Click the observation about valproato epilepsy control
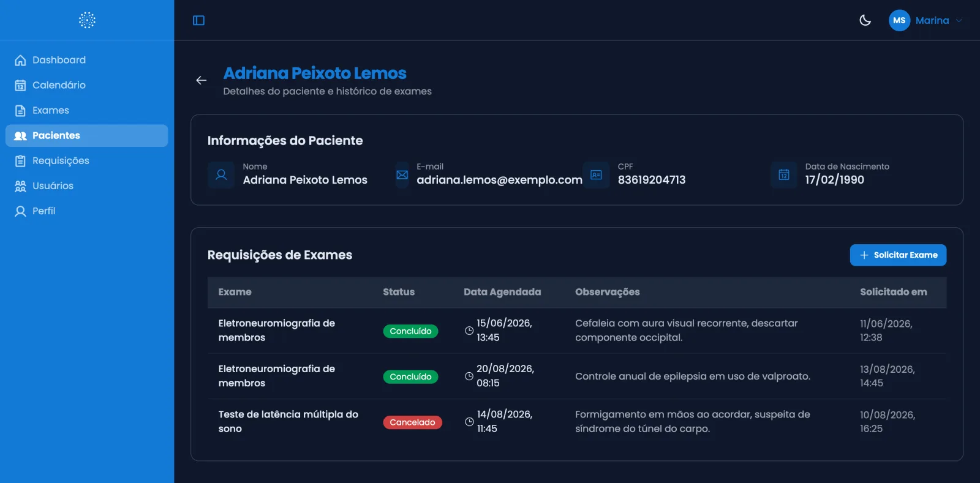 tap(693, 376)
